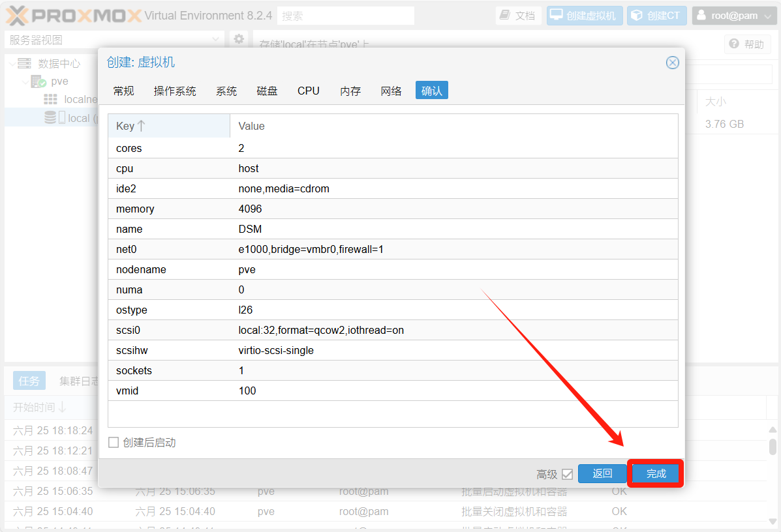Click the Proxmox logo icon

coord(18,16)
